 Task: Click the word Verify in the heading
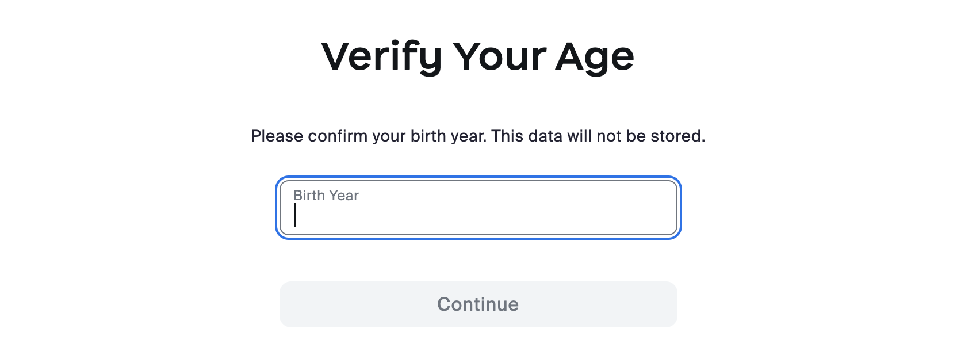[381, 57]
